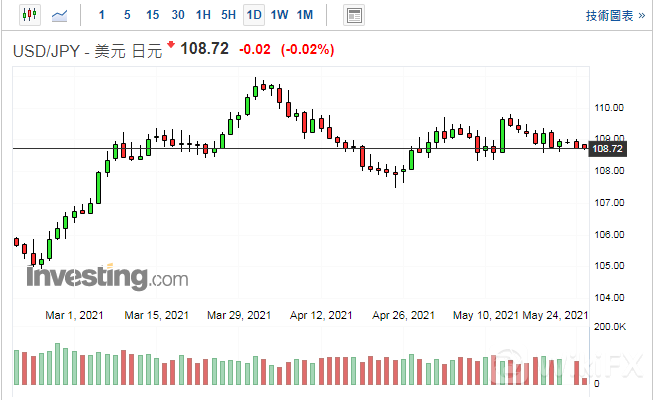Switch to the 1M monthly timeframe
Image resolution: width=654 pixels, height=400 pixels.
pyautogui.click(x=305, y=15)
